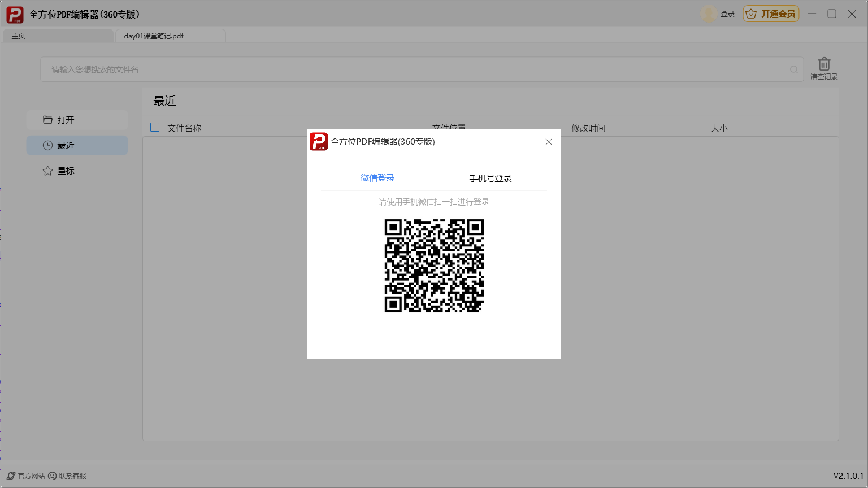868x488 pixels.
Task: Close the login dialog
Action: coord(549,142)
